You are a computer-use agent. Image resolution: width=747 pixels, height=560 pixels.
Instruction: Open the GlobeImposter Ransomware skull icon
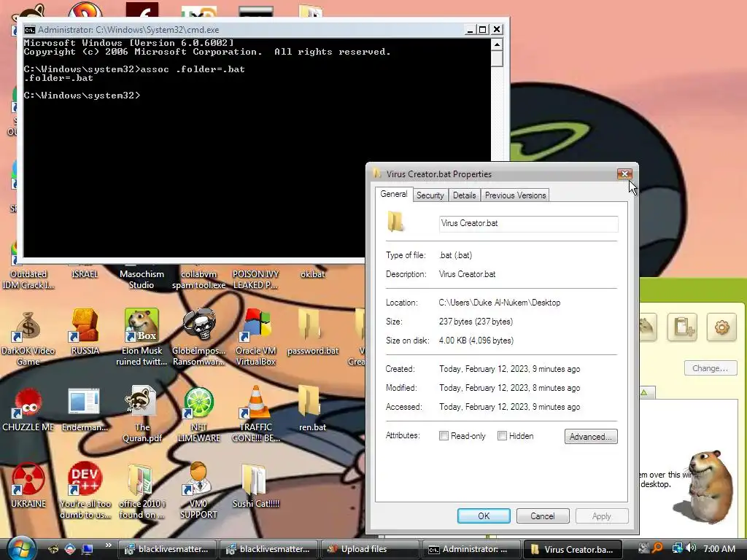pyautogui.click(x=199, y=326)
